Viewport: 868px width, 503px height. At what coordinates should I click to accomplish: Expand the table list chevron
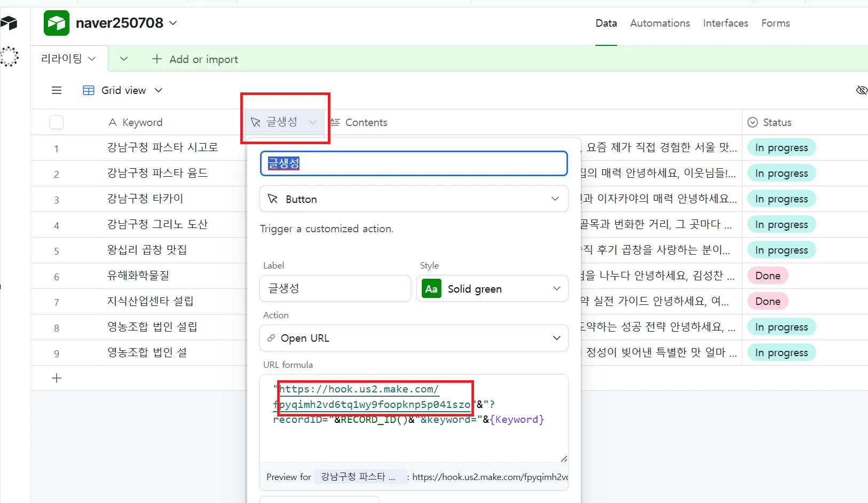(124, 59)
